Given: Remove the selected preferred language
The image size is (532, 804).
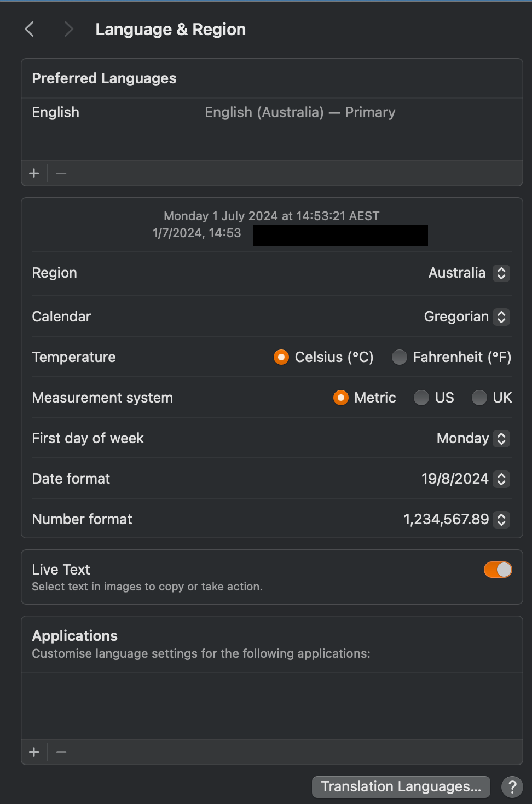Looking at the screenshot, I should [61, 174].
